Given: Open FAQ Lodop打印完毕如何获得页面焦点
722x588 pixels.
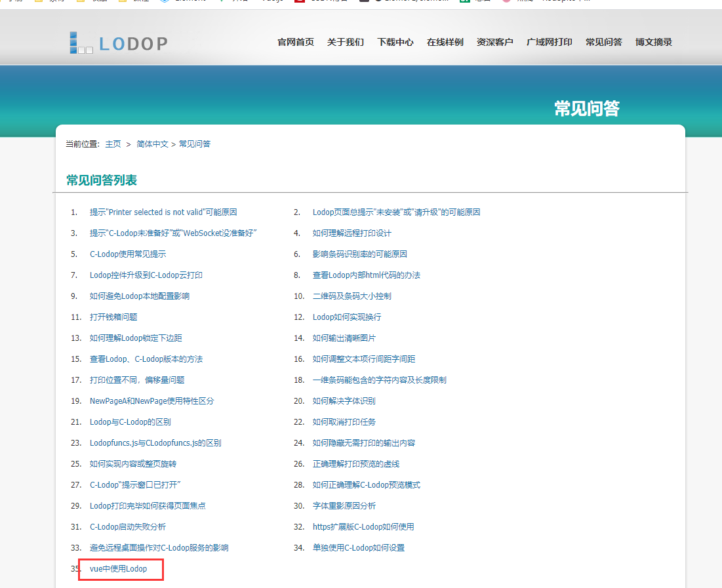Looking at the screenshot, I should [148, 505].
